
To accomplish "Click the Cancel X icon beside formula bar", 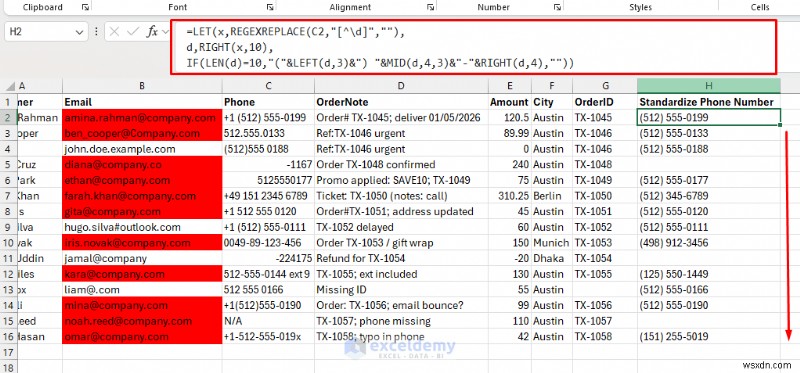I will (114, 32).
